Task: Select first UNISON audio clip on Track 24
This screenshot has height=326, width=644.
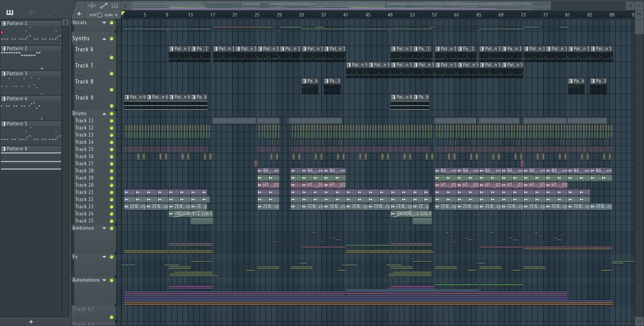Action: pos(191,214)
